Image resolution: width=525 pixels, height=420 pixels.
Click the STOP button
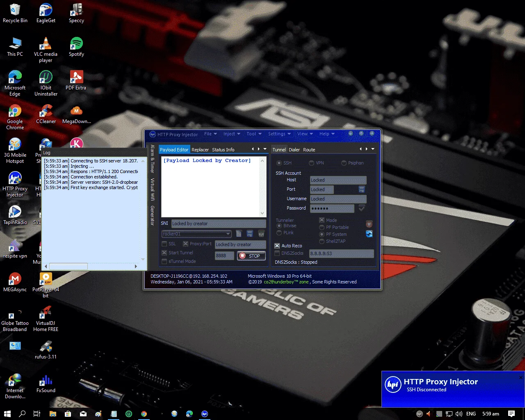(251, 256)
